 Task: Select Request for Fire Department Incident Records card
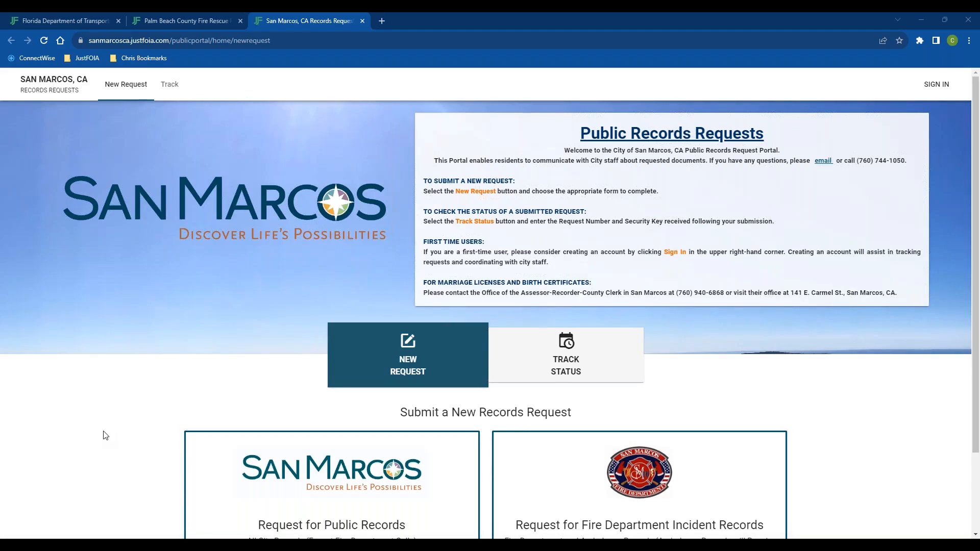point(639,485)
